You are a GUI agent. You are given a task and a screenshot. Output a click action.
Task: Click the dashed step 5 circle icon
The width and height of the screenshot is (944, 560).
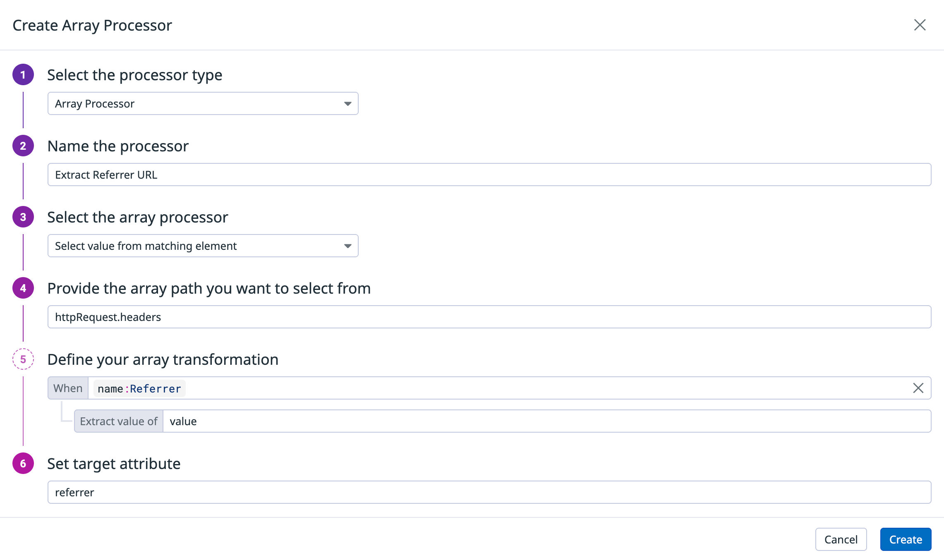pos(23,359)
